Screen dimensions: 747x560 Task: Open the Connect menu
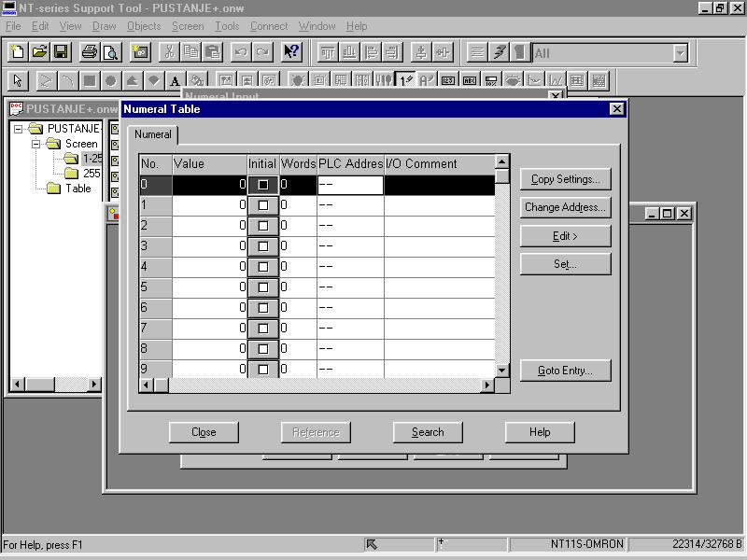[x=269, y=26]
